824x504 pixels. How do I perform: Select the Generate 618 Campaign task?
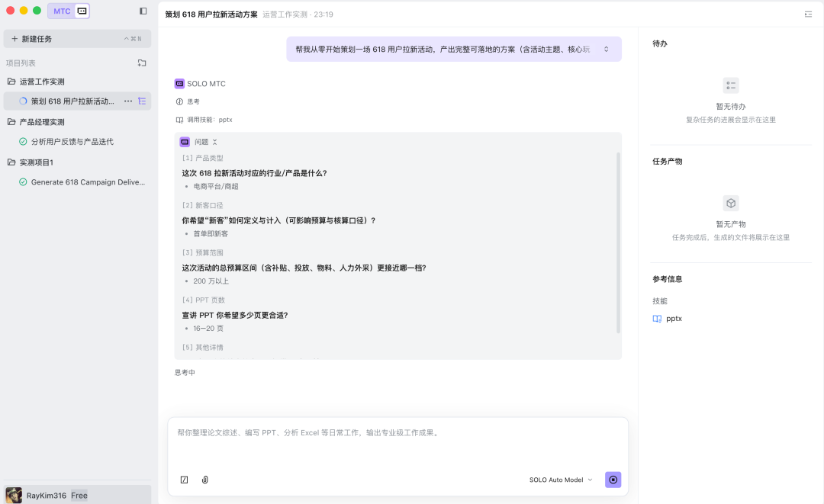(x=87, y=182)
